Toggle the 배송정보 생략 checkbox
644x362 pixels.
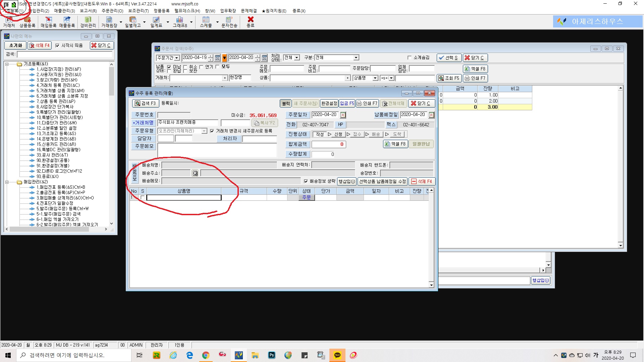point(306,181)
